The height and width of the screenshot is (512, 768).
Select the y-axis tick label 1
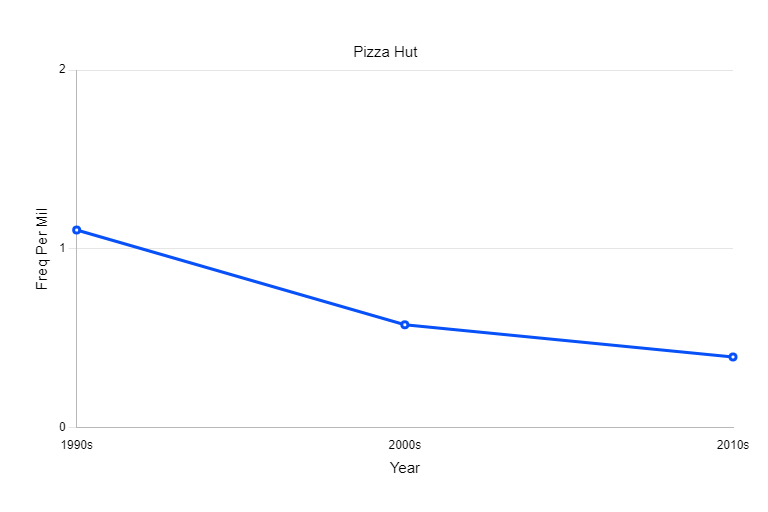[62, 249]
